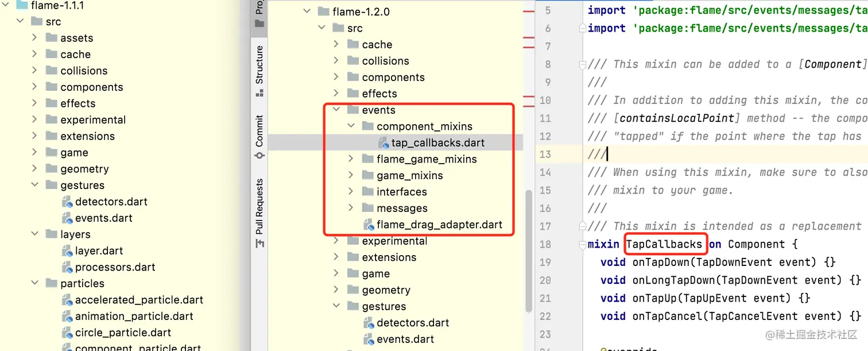Click the Pull Requests tab icon
Screen dimensions: 868x351
click(x=259, y=244)
